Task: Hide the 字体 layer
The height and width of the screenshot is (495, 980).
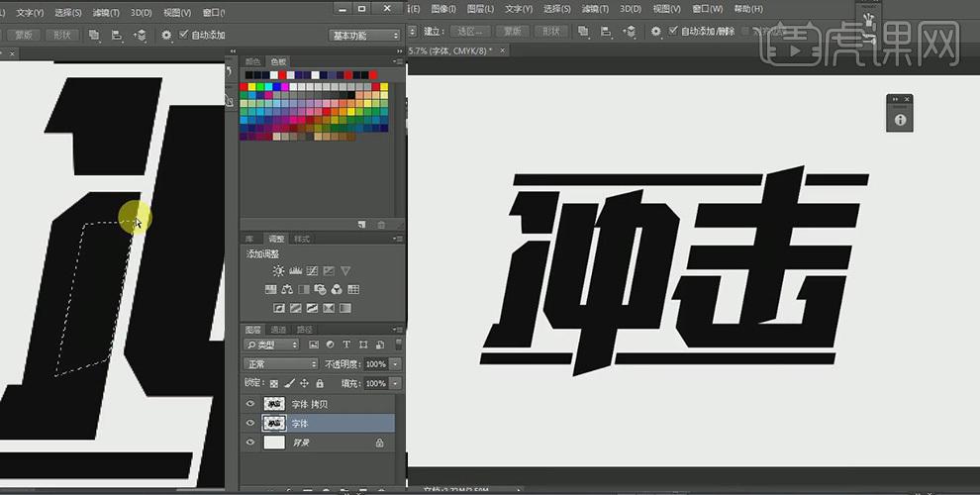Action: (250, 423)
